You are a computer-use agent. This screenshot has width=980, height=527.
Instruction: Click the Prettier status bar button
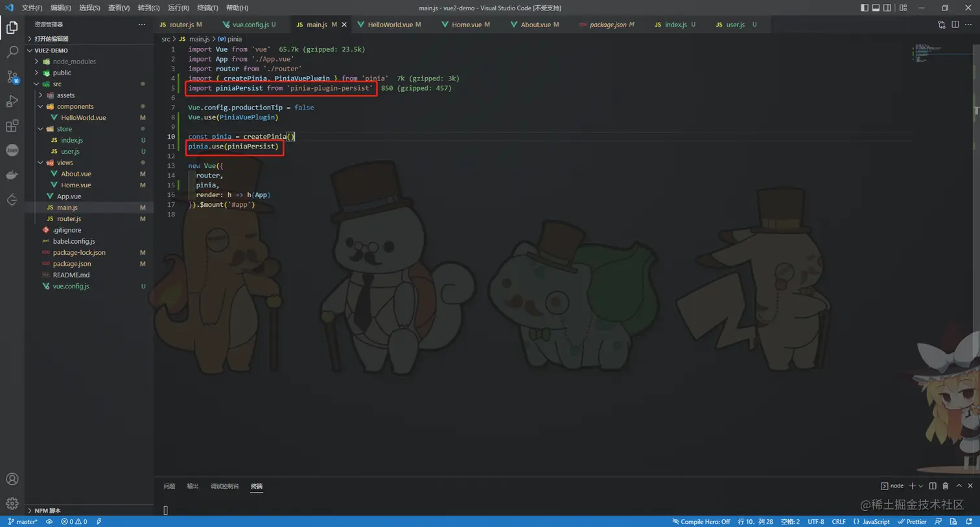click(912, 521)
